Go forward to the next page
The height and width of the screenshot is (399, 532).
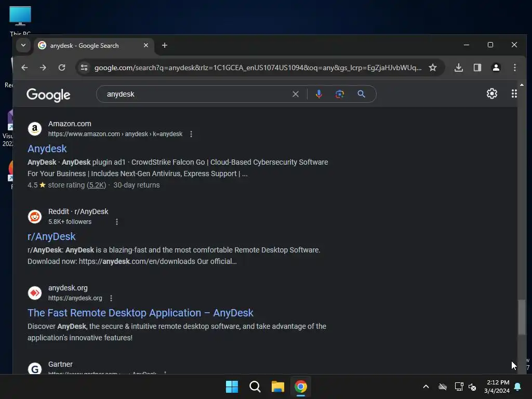[x=43, y=68]
